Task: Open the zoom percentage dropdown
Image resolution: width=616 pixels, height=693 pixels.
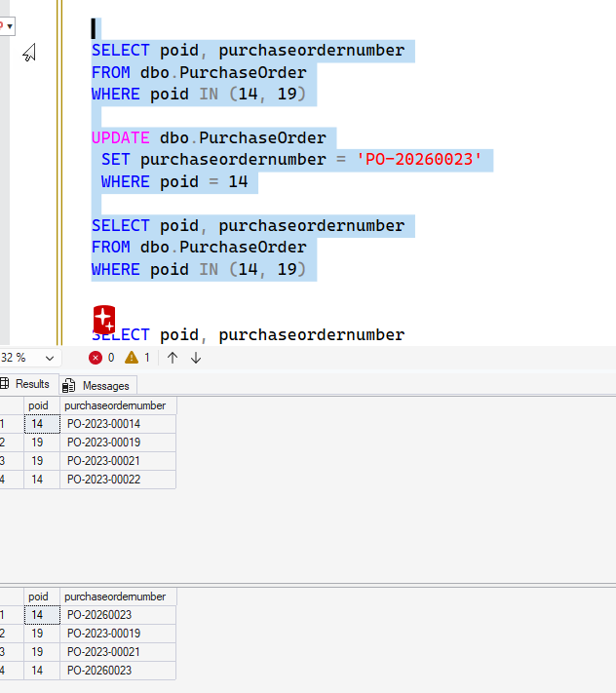Action: pyautogui.click(x=50, y=358)
